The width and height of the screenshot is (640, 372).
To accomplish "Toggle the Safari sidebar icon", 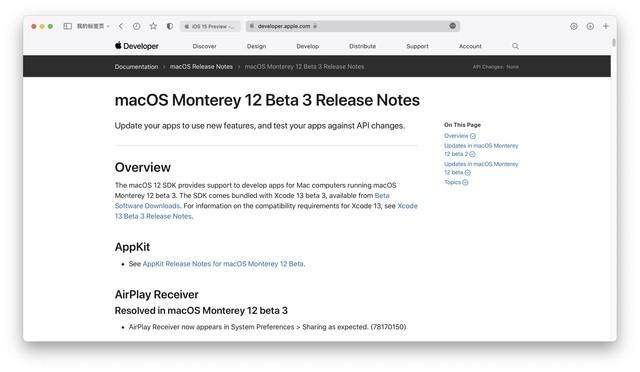I will click(x=68, y=26).
